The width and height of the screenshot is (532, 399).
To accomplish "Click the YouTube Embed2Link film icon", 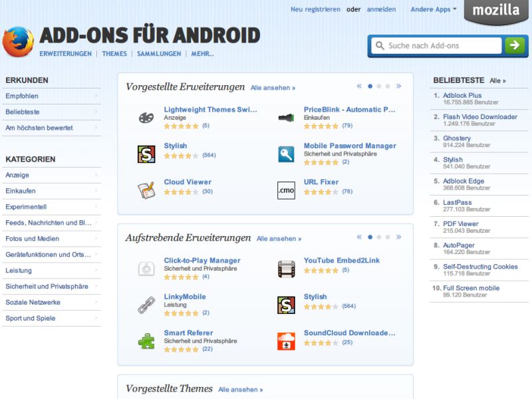I will (x=286, y=269).
